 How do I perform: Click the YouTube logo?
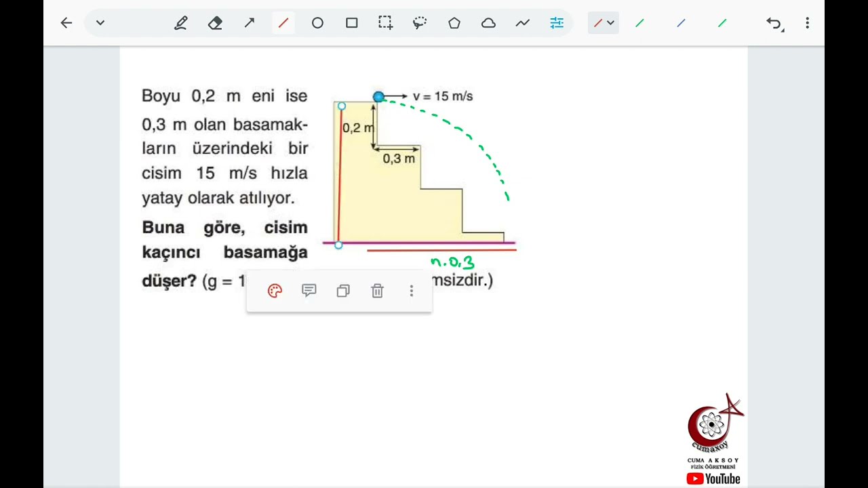(713, 479)
